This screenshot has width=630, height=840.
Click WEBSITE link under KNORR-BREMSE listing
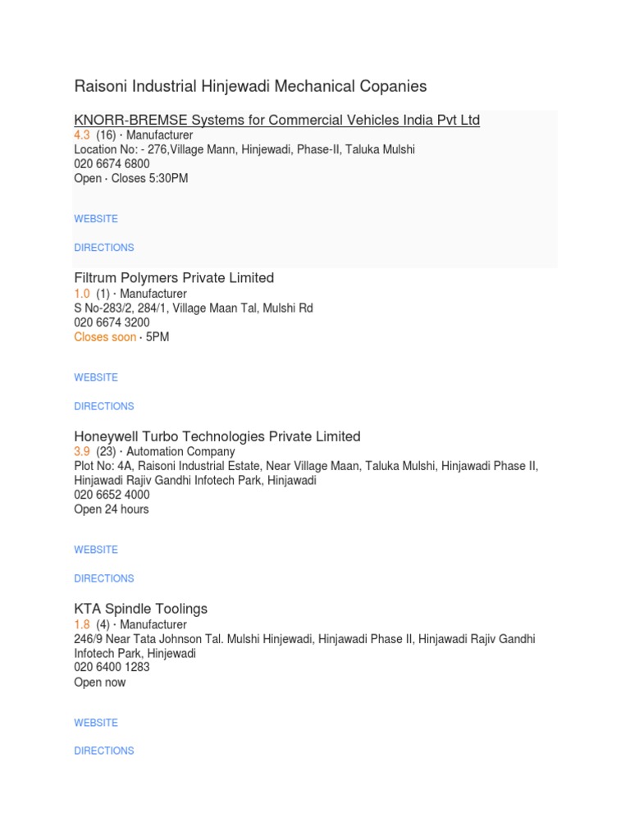(x=96, y=219)
